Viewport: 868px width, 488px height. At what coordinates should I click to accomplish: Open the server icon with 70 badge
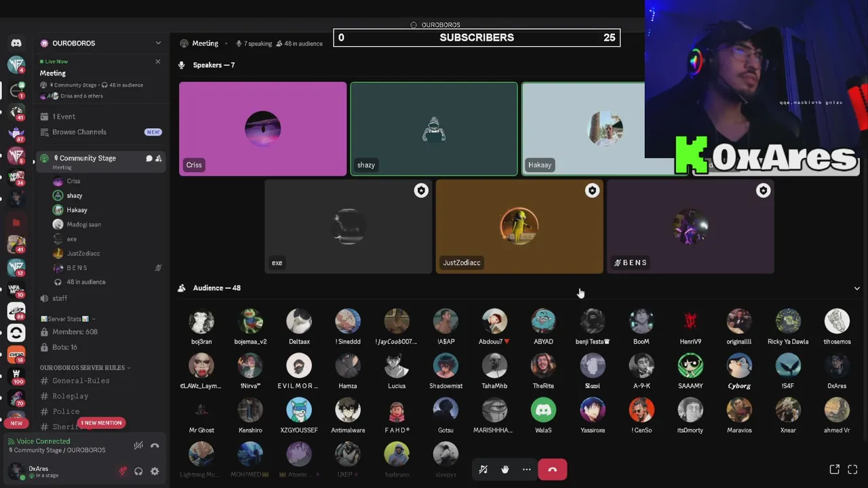coord(16,399)
